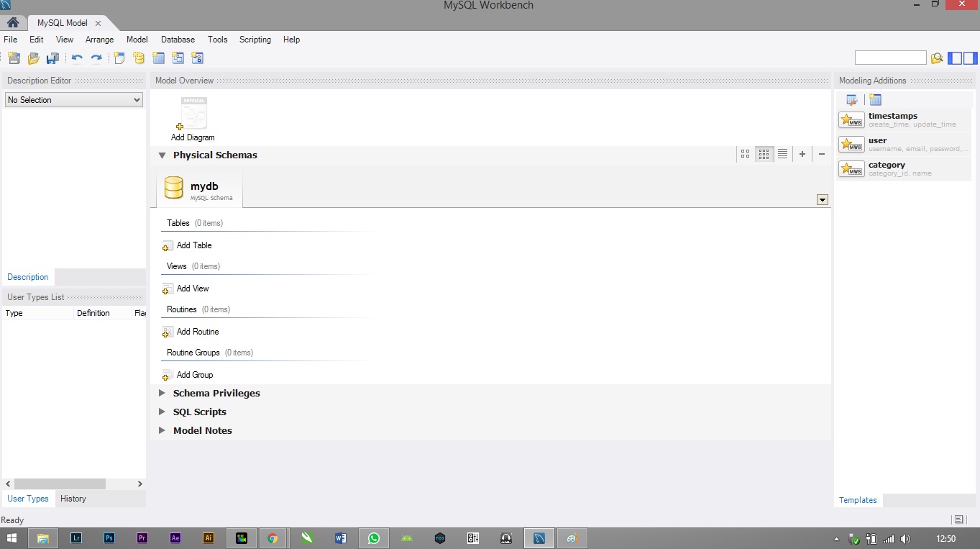
Task: Click the Add Diagram thumbnail
Action: (x=193, y=119)
